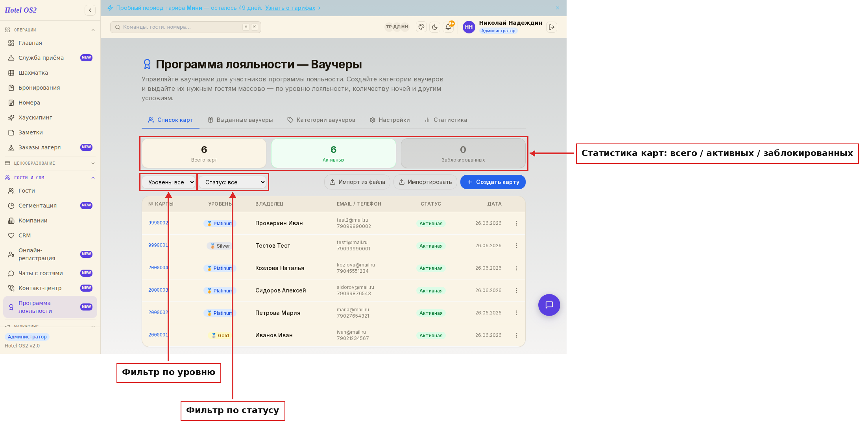Open Компании
This screenshot has height=430, width=868.
[50, 221]
